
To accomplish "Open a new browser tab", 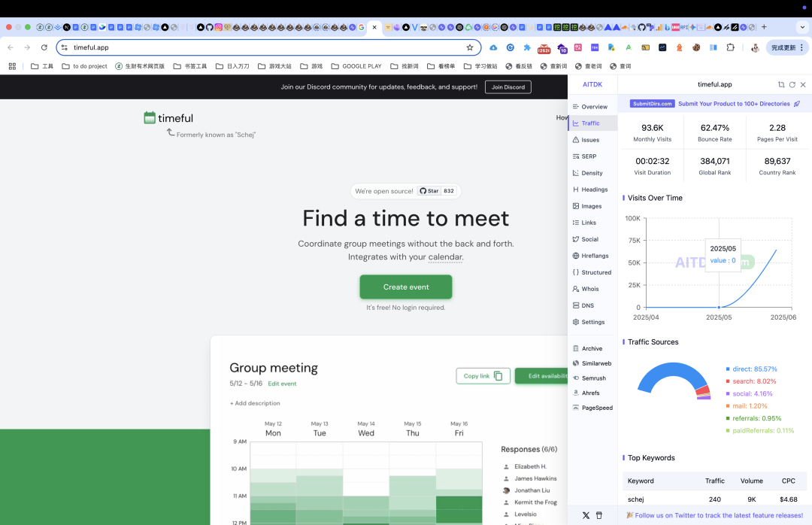I will (764, 28).
